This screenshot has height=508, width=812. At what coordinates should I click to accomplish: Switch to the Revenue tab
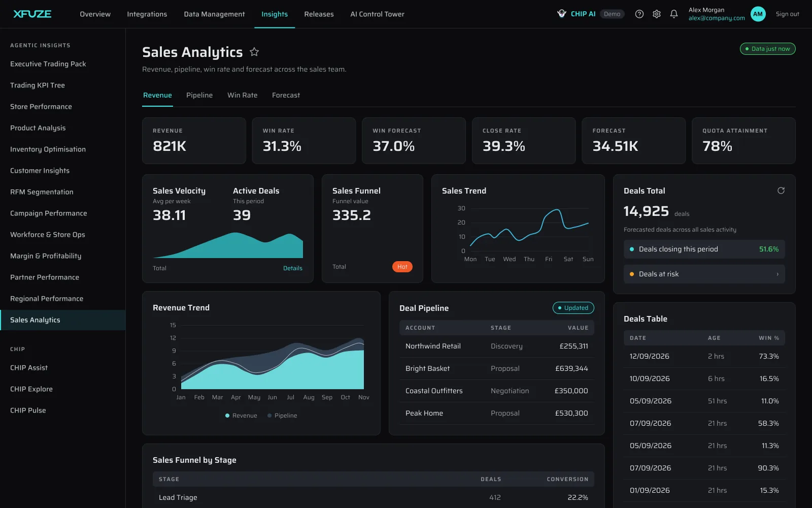click(x=157, y=95)
